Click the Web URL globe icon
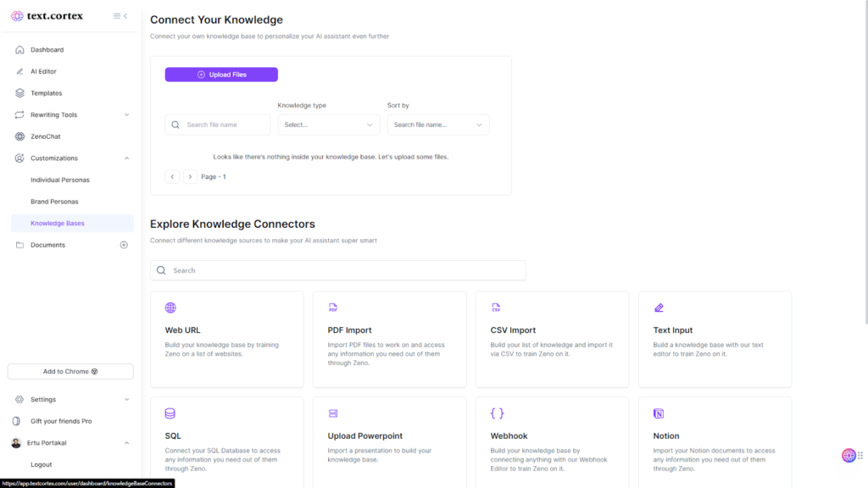 pos(170,308)
